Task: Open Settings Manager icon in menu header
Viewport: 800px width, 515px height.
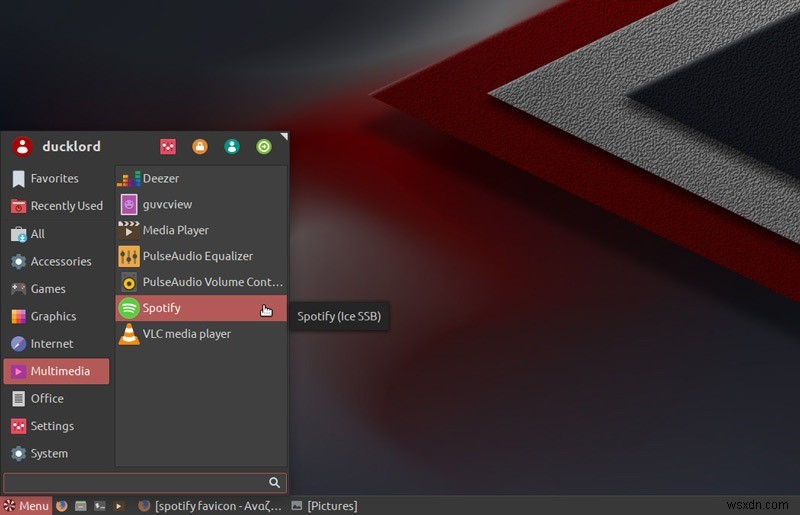Action: coord(168,146)
